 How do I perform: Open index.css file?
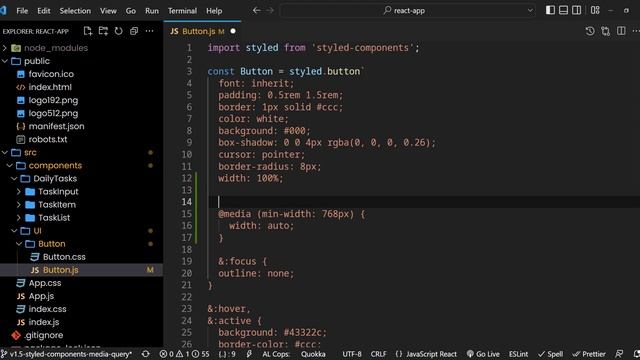(x=47, y=309)
